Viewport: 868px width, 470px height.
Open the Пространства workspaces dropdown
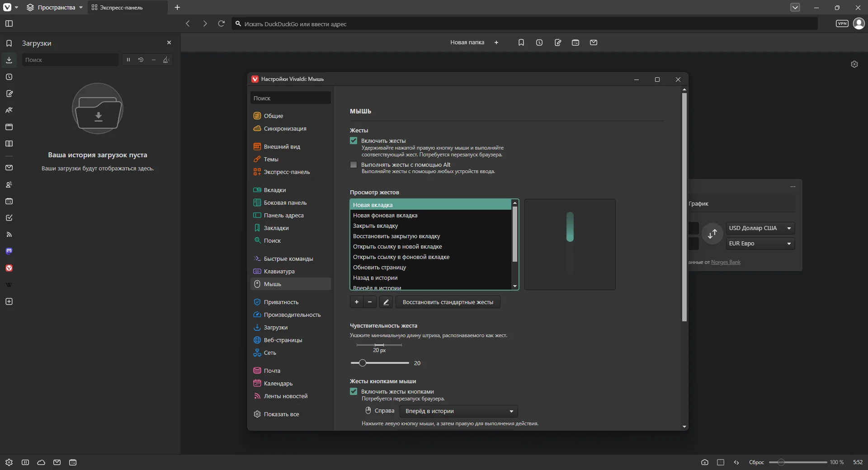55,7
